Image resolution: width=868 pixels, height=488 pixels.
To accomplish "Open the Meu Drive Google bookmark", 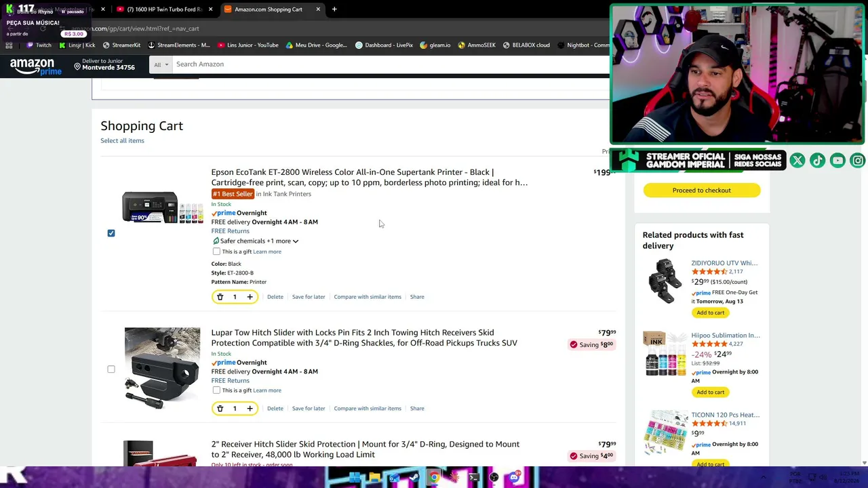I will (317, 45).
